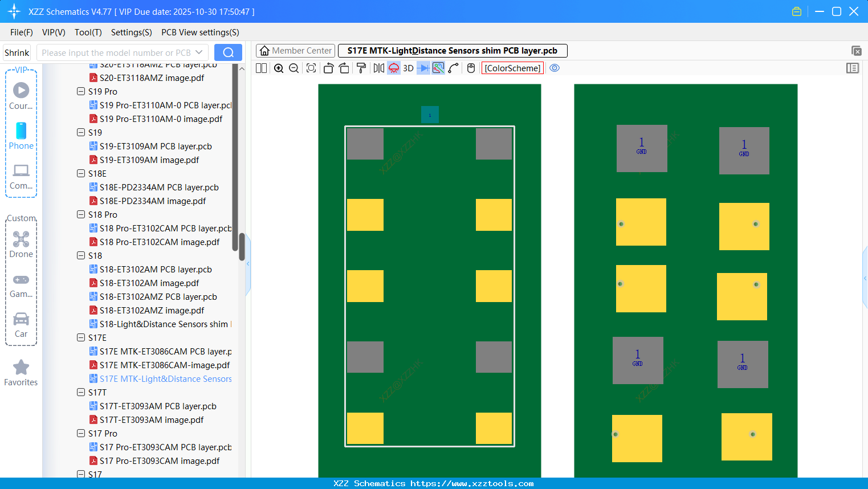
Task: Collapse the S19 Pro tree node
Action: (80, 91)
